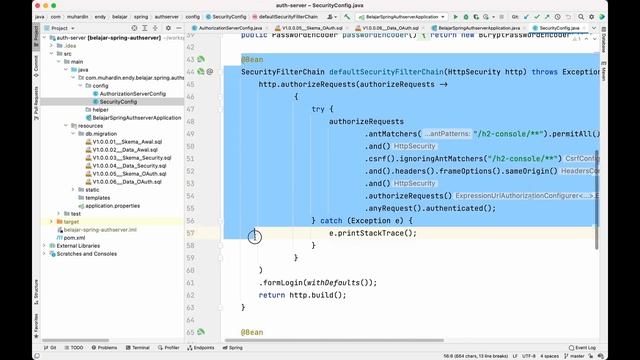The image size is (640, 360).
Task: Collapse the config package
Action: pos(81,86)
